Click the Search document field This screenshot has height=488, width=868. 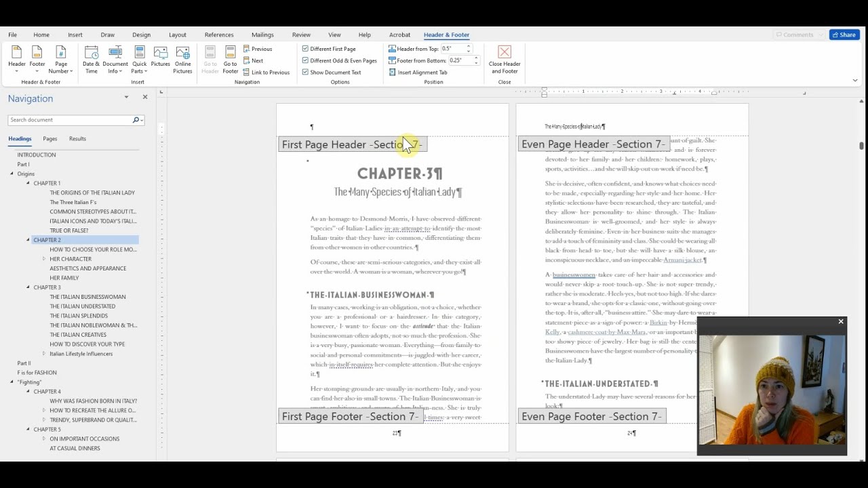point(71,120)
